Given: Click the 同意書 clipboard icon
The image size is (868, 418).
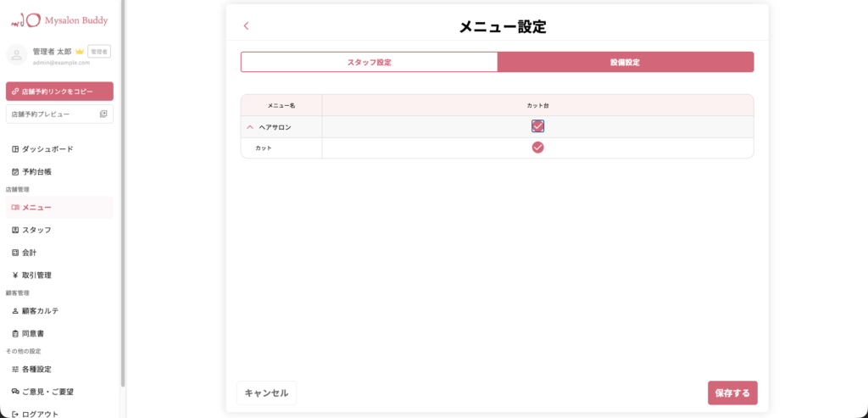Looking at the screenshot, I should (15, 333).
